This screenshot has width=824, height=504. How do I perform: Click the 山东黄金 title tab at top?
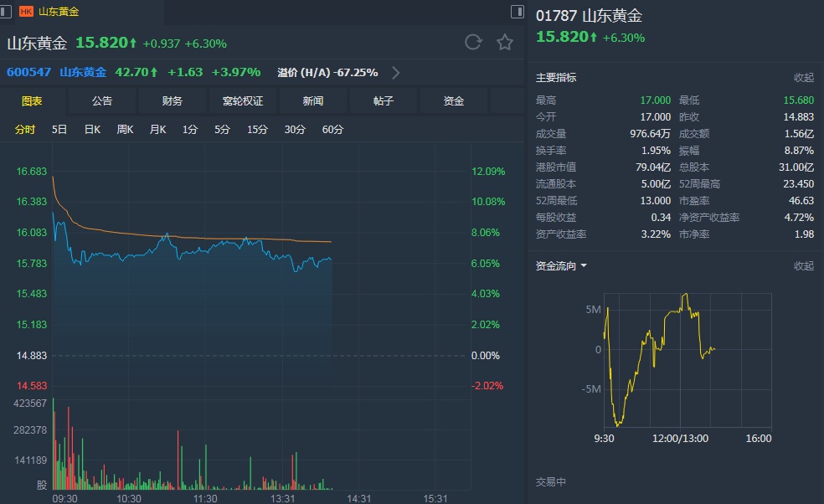(59, 12)
